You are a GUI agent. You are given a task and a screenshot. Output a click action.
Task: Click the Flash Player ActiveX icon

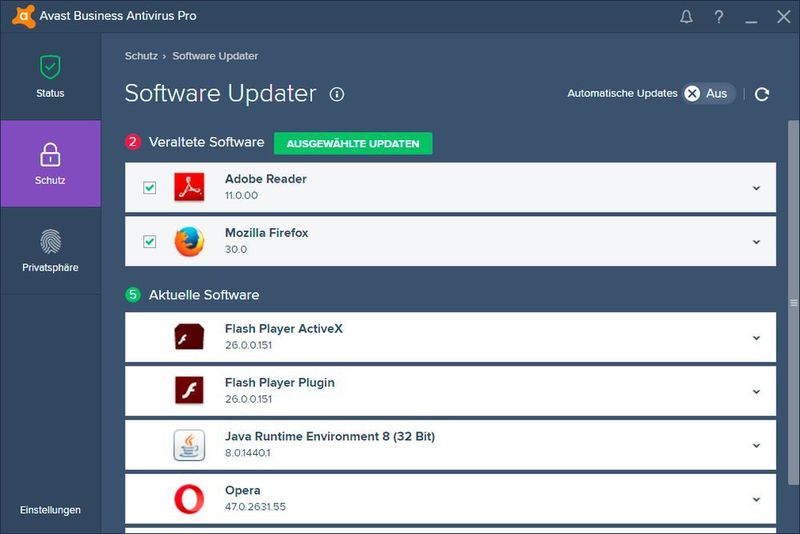189,337
